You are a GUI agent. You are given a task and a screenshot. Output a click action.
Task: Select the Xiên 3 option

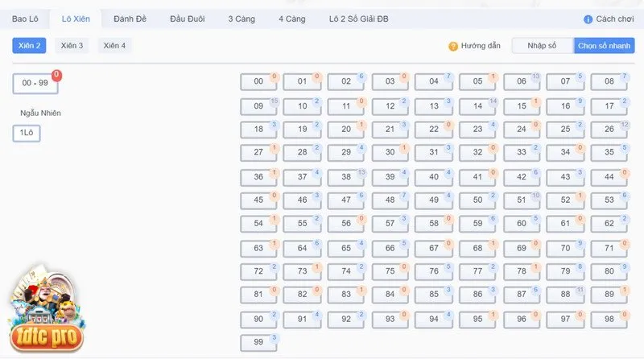tap(72, 46)
